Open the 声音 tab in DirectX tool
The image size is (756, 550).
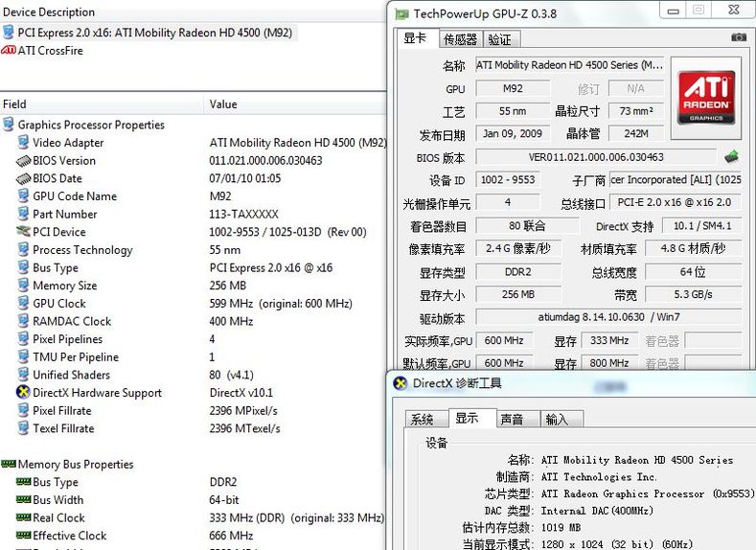pyautogui.click(x=516, y=420)
